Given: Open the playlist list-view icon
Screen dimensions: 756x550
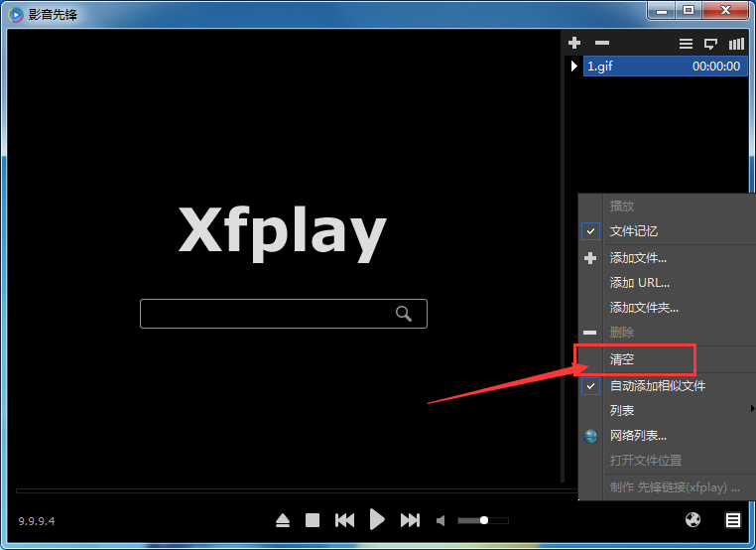Looking at the screenshot, I should [686, 44].
